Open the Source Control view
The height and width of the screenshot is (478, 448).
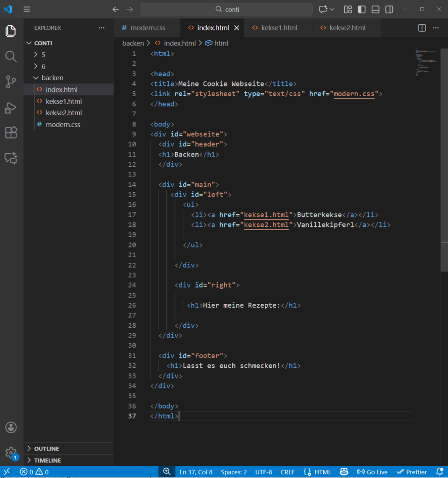tap(11, 83)
